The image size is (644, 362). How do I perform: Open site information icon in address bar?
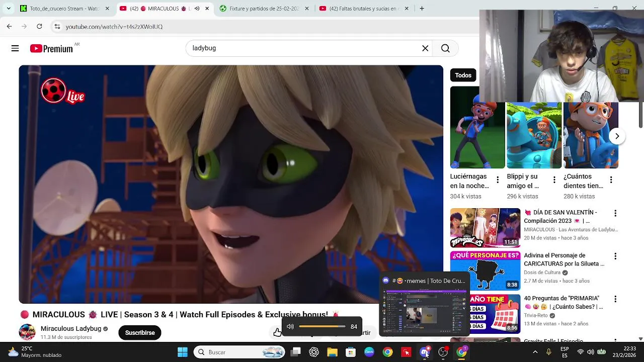[x=57, y=26]
